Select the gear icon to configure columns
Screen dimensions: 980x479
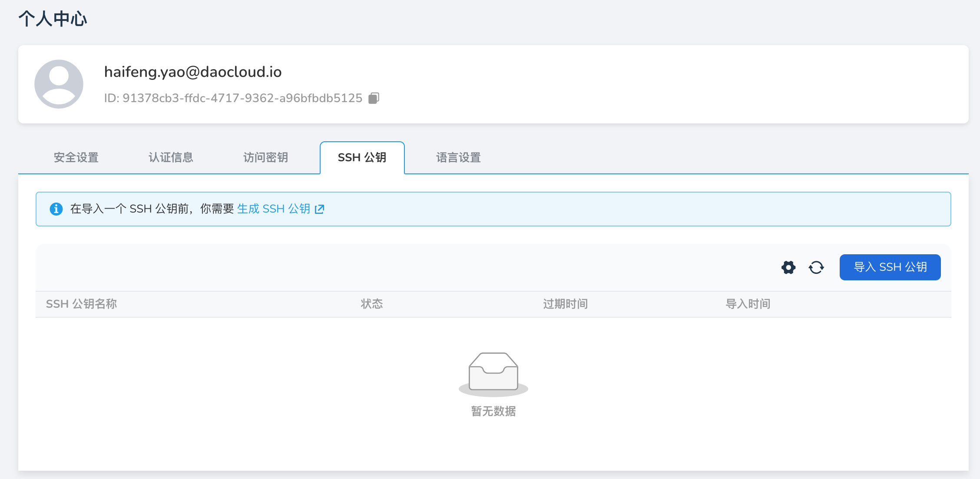tap(788, 267)
